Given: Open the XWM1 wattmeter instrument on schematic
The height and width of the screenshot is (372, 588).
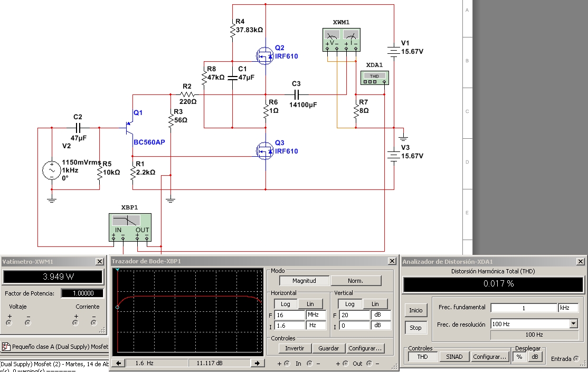Looking at the screenshot, I should coord(342,40).
